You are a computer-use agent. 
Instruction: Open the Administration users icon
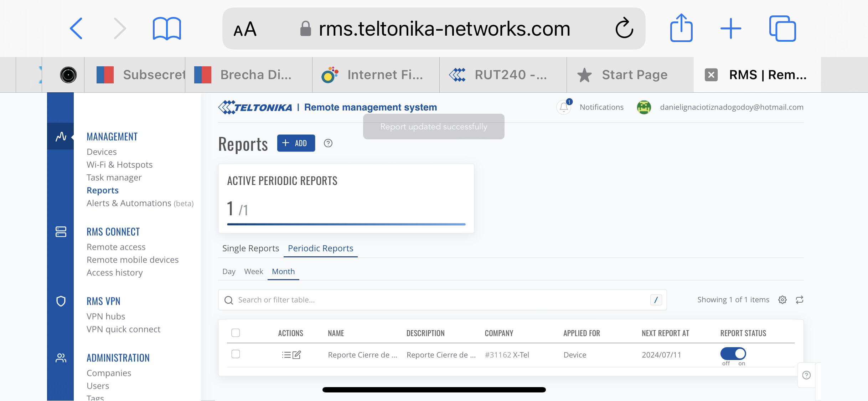point(61,358)
